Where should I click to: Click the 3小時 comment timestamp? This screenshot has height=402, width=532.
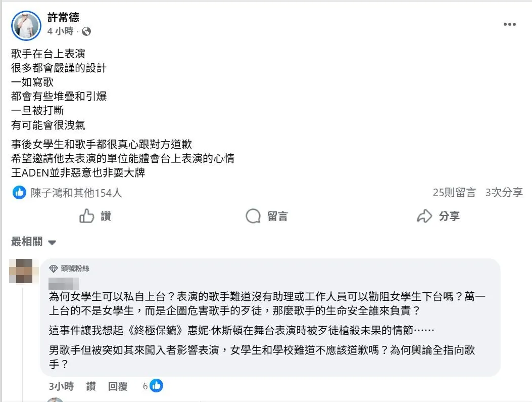[x=60, y=385]
